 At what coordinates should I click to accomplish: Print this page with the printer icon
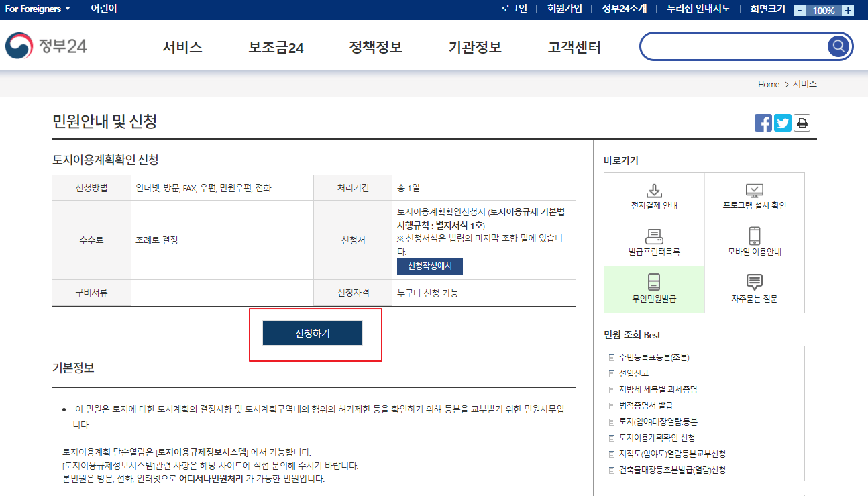(802, 123)
